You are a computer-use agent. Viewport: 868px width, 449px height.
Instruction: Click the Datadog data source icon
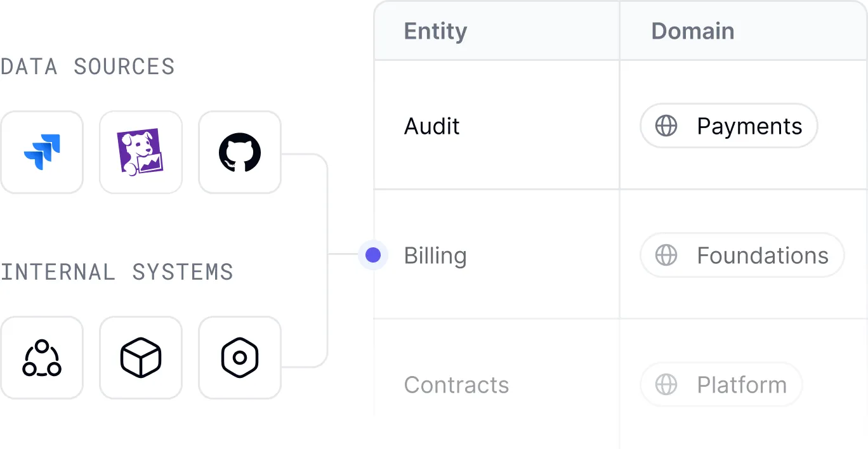click(x=141, y=152)
